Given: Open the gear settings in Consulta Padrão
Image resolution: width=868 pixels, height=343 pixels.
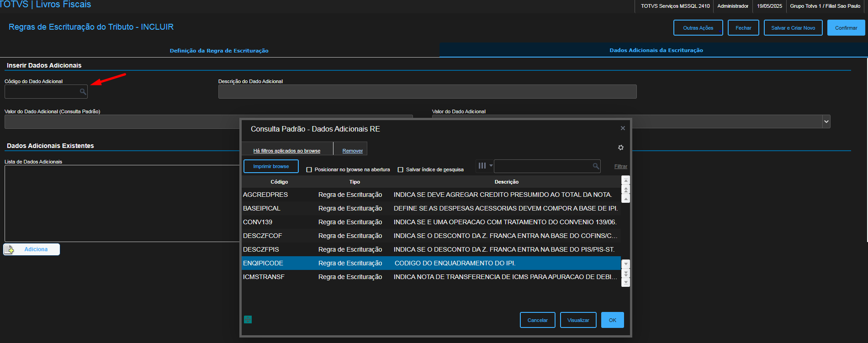Looking at the screenshot, I should pyautogui.click(x=621, y=148).
